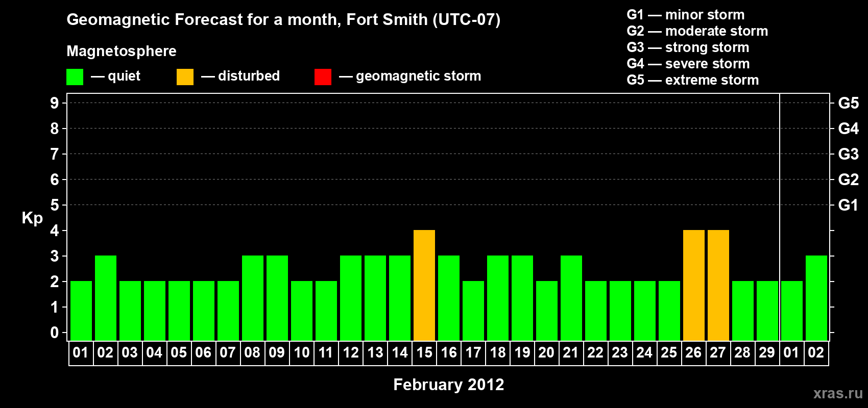Click the 'Kp' y-axis title

point(32,218)
